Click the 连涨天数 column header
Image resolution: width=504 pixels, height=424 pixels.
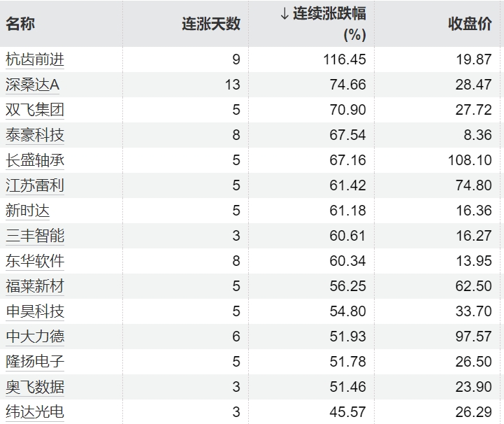(x=210, y=23)
